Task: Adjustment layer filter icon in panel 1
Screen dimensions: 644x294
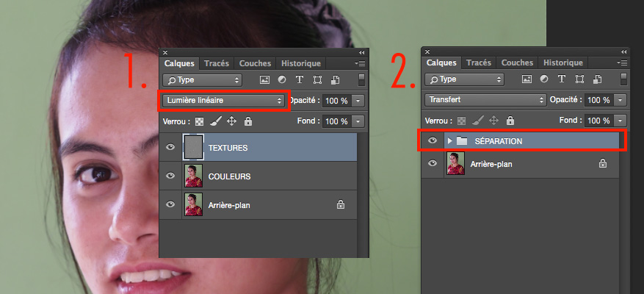Action: [x=282, y=80]
